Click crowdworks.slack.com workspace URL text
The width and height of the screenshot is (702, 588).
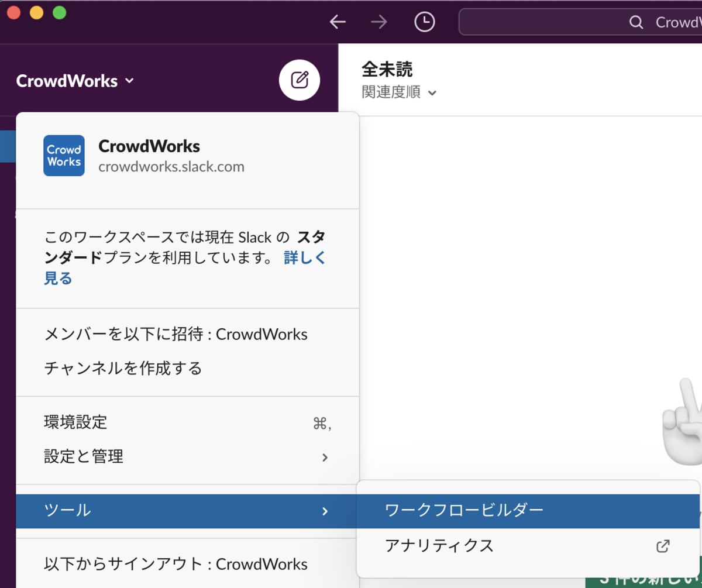point(171,167)
